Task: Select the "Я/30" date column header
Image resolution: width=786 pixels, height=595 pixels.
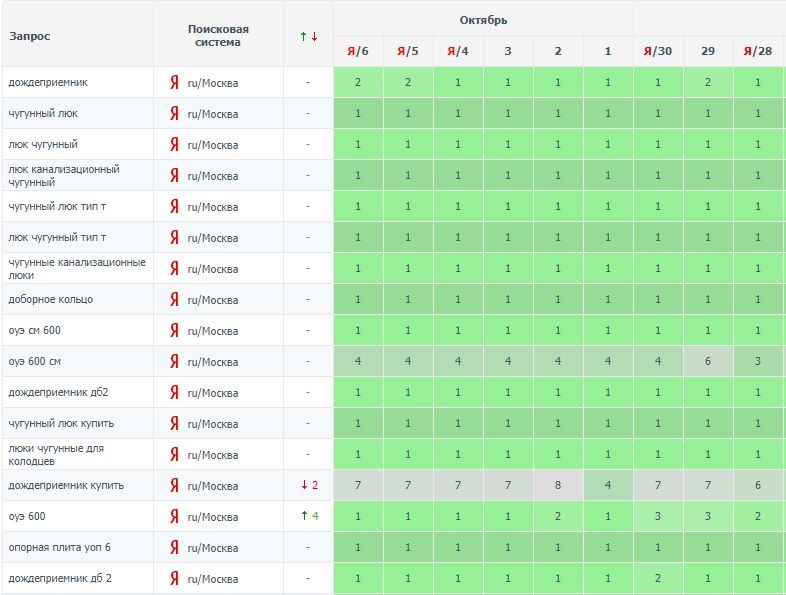Action: click(658, 51)
